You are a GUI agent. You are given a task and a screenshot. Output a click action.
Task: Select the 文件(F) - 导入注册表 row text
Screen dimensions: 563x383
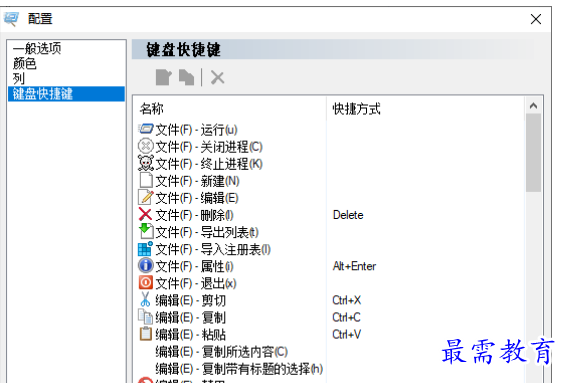213,249
